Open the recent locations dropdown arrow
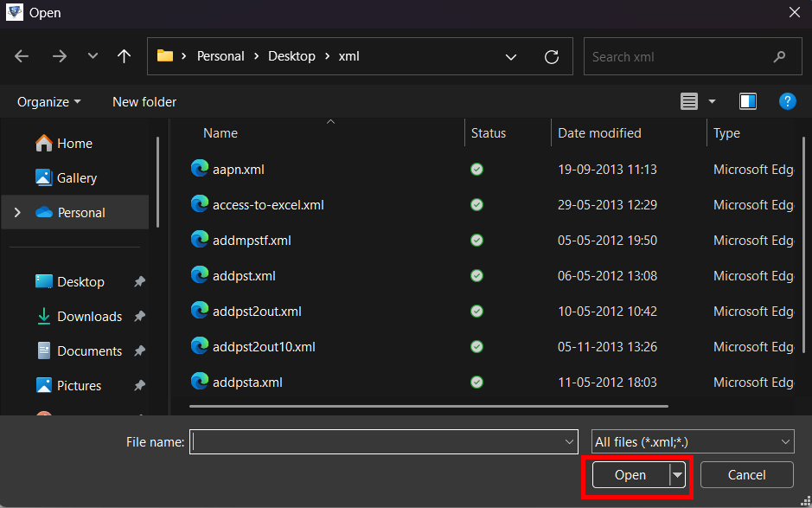812x508 pixels. coord(93,56)
